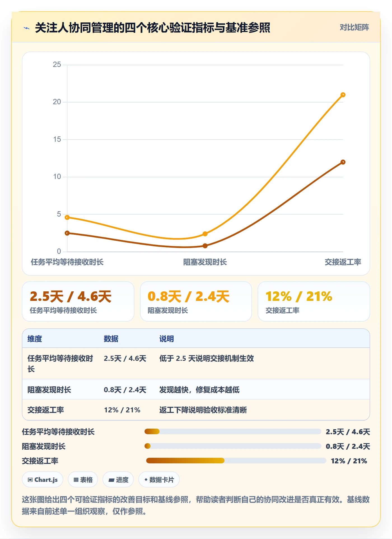
Task: Click the brown point above 阻塞发现时长
Action: click(x=205, y=246)
